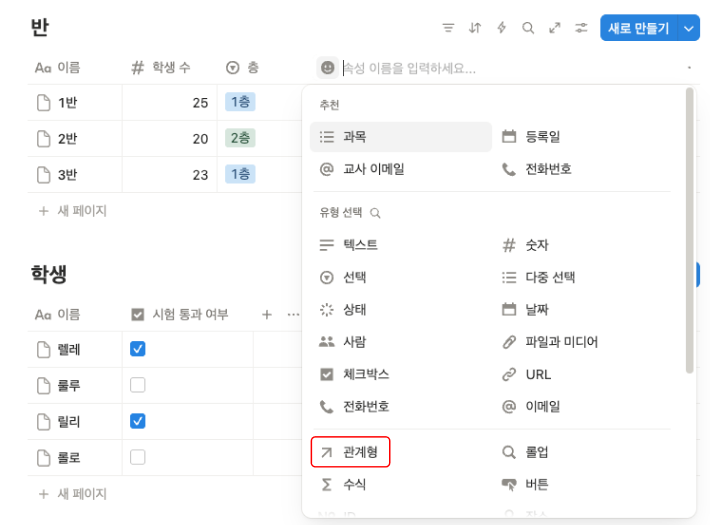The image size is (710, 525).
Task: Open 이름 column header in 학생 table
Action: pyautogui.click(x=58, y=314)
